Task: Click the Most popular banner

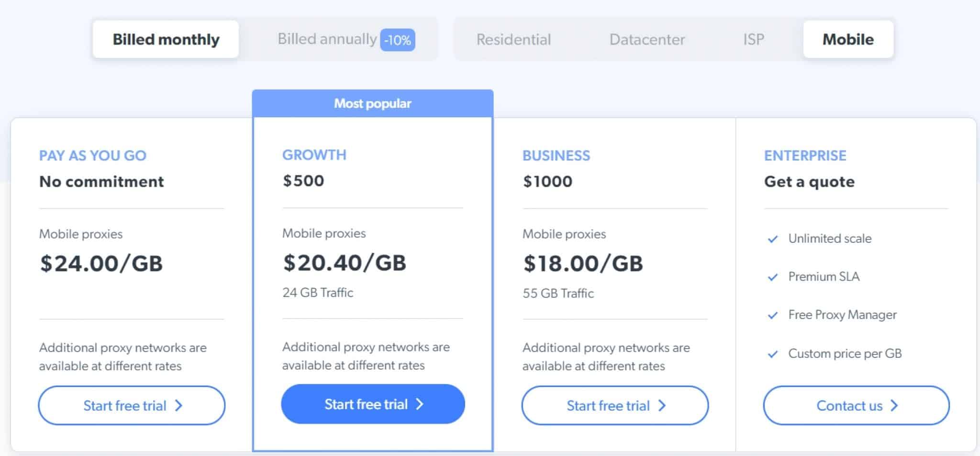Action: coord(372,103)
